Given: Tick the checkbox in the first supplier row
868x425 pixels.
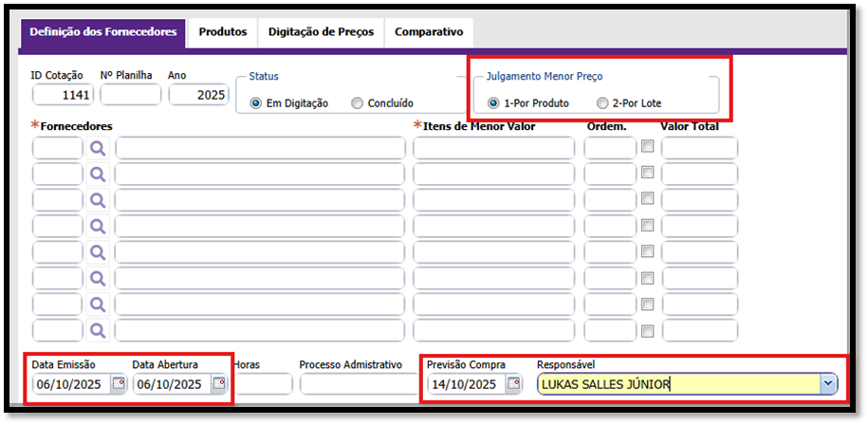Looking at the screenshot, I should (647, 147).
